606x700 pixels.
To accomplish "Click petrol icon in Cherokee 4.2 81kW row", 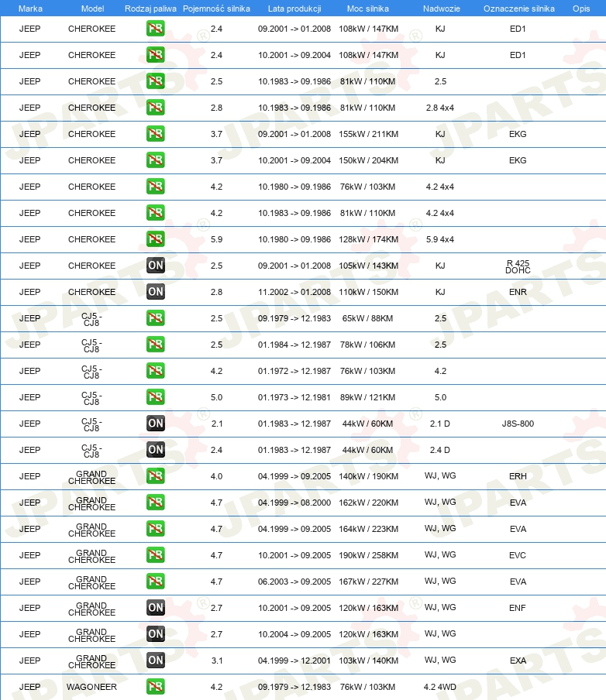I will [x=156, y=213].
